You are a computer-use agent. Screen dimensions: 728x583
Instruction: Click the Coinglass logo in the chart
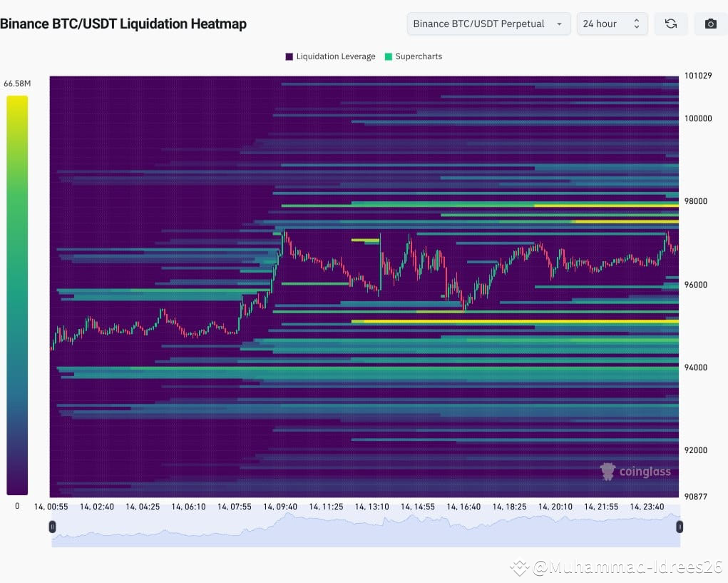pos(635,472)
